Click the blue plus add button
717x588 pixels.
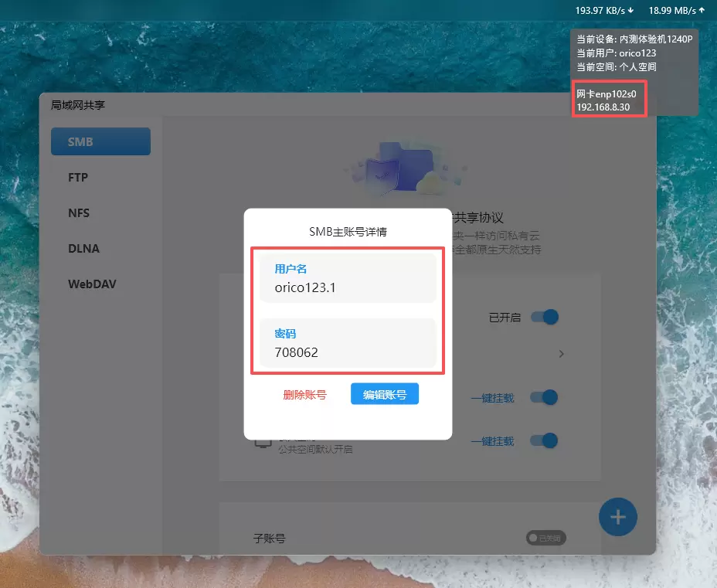pyautogui.click(x=617, y=517)
